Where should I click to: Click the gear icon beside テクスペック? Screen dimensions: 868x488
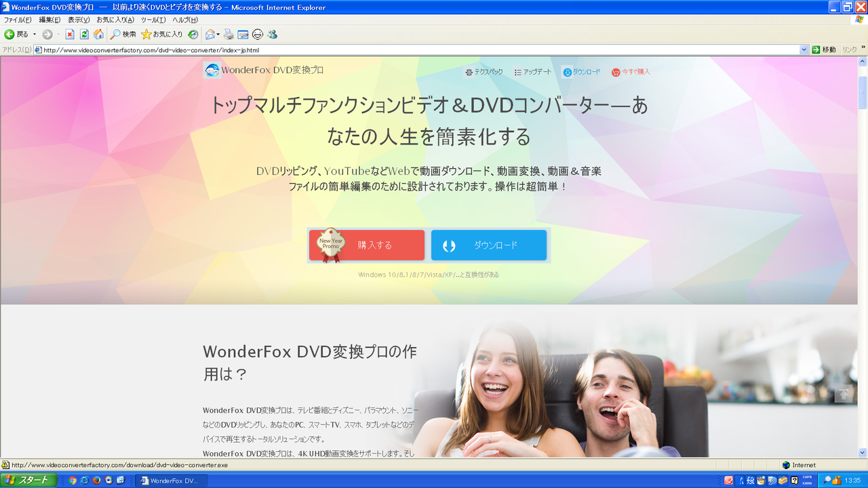(x=469, y=72)
